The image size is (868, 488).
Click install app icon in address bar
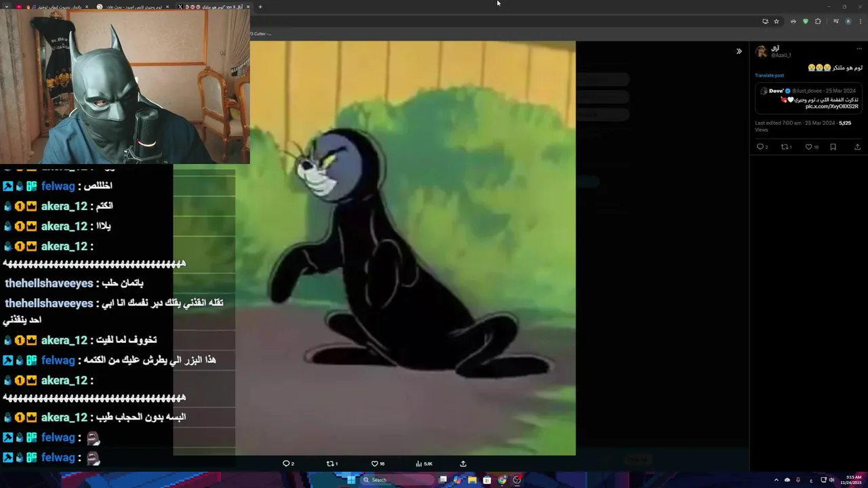[765, 21]
